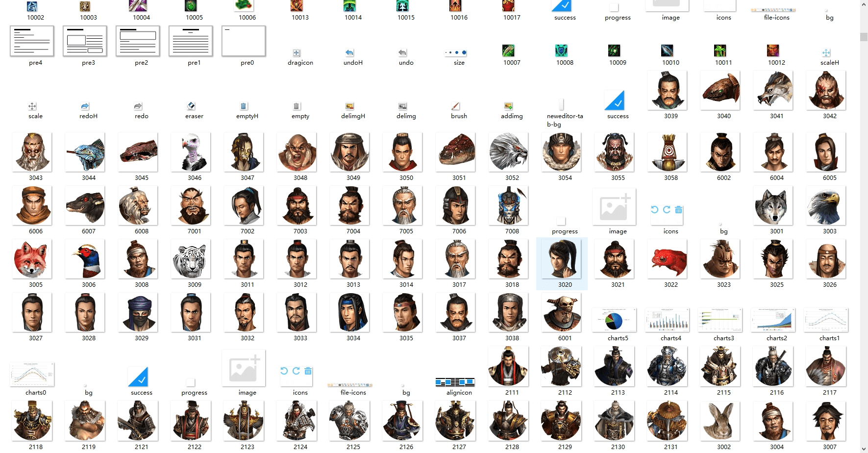Select the blue redoH icon file

point(85,106)
